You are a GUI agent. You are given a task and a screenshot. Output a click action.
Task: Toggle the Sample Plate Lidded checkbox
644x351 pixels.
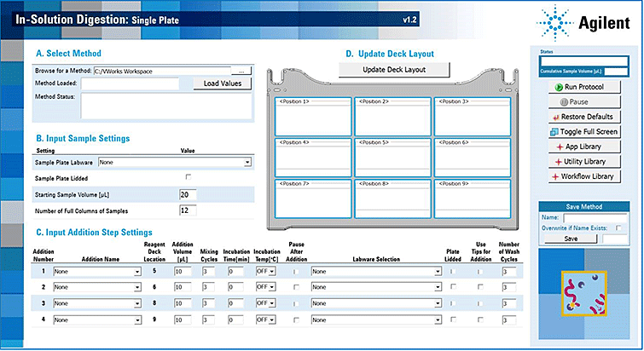[189, 176]
